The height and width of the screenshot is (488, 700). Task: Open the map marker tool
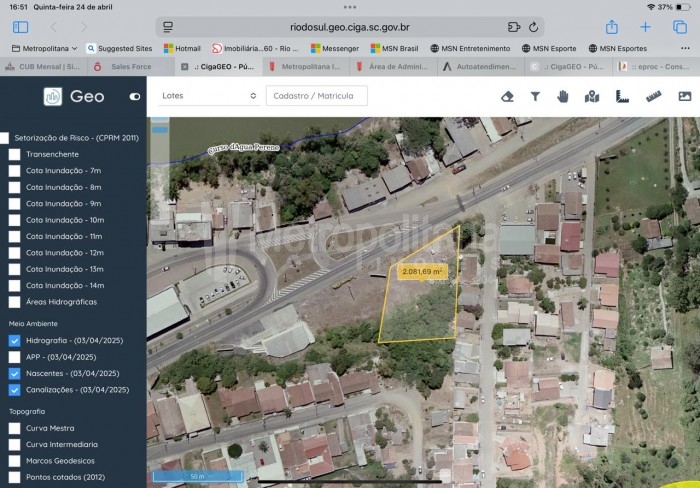tap(592, 96)
